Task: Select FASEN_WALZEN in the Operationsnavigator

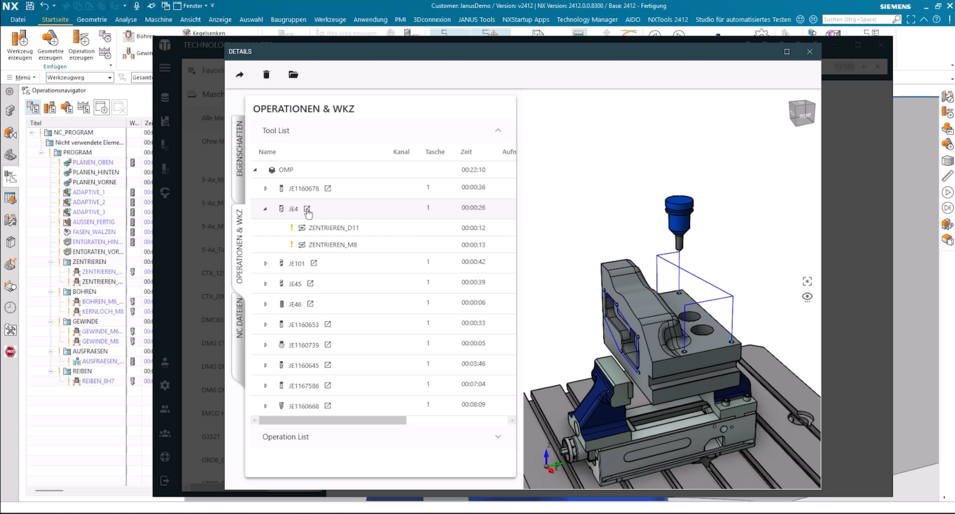Action: point(94,232)
